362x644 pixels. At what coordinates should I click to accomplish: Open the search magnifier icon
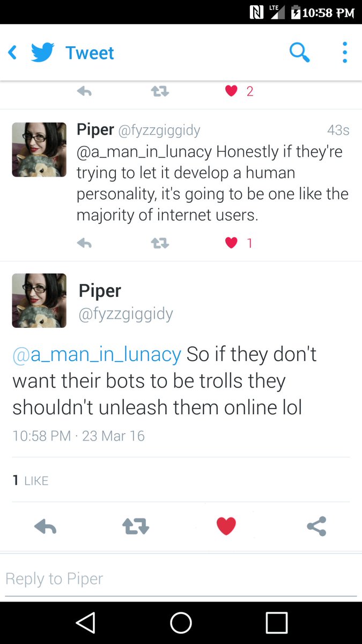(299, 53)
